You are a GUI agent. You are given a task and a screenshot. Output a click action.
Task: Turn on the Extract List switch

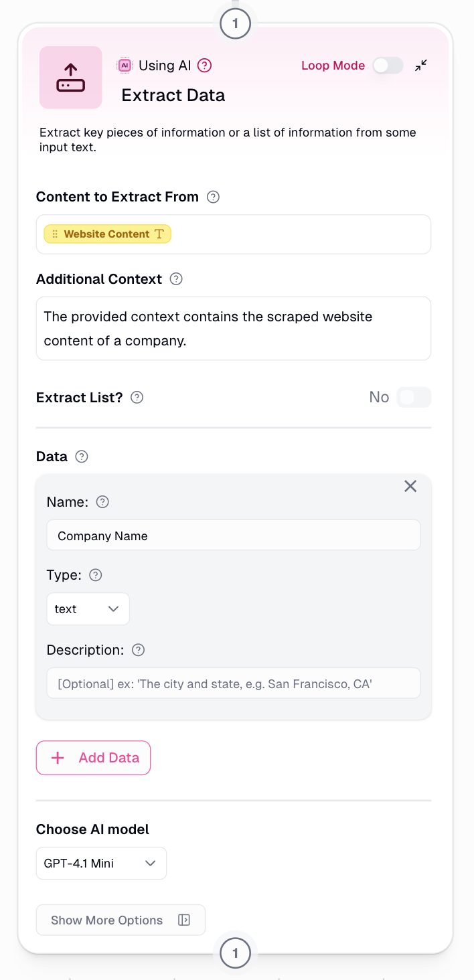point(414,398)
